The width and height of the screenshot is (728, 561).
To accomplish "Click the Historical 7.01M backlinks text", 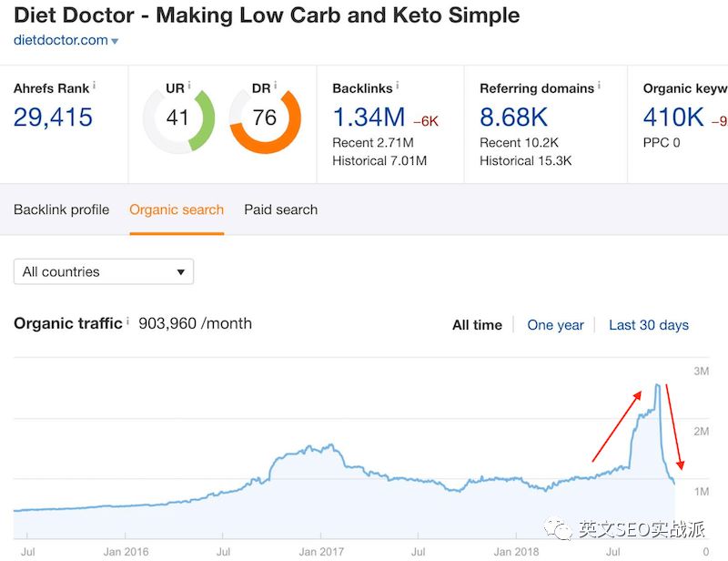I will (379, 161).
